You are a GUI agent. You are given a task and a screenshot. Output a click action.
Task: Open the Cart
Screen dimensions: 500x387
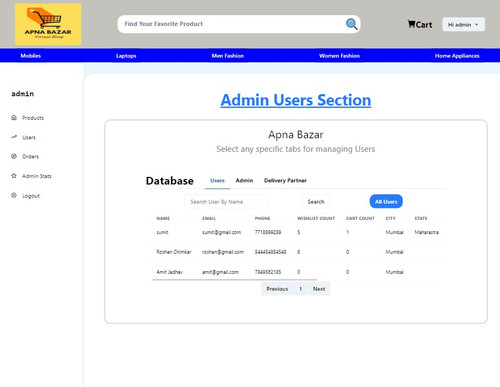[420, 24]
